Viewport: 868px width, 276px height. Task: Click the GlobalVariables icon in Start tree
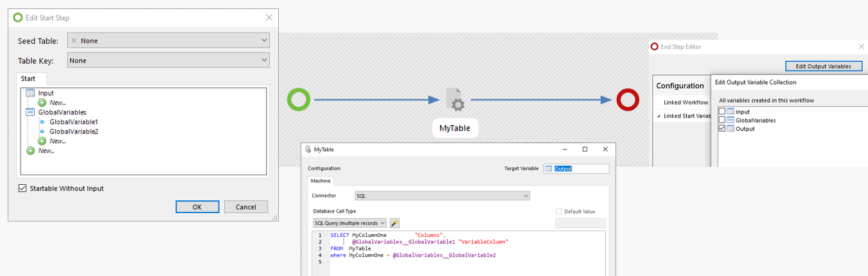click(30, 112)
